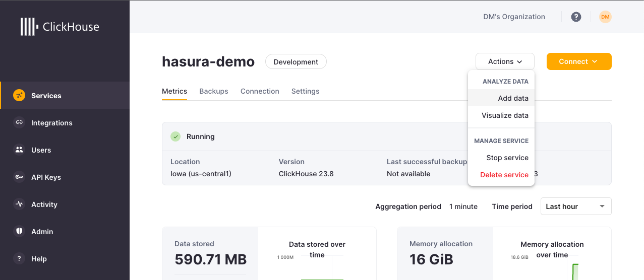This screenshot has width=644, height=280.
Task: Open the Connection tab
Action: [260, 91]
